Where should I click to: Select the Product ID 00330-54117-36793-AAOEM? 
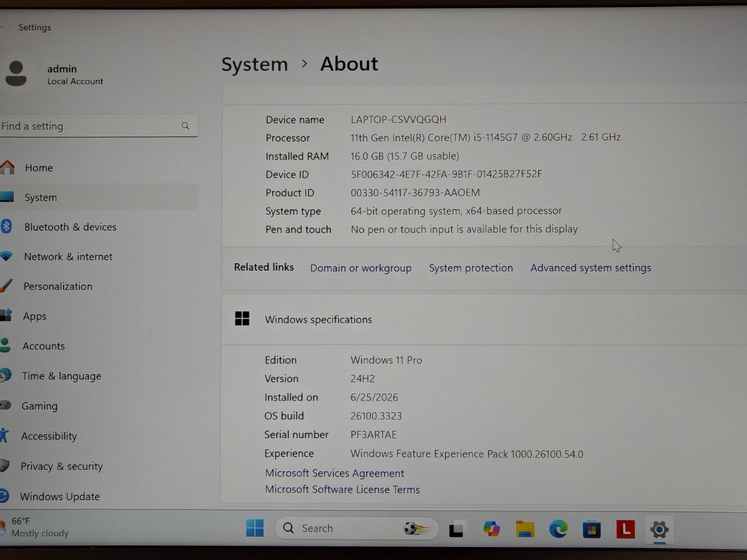[x=415, y=192]
